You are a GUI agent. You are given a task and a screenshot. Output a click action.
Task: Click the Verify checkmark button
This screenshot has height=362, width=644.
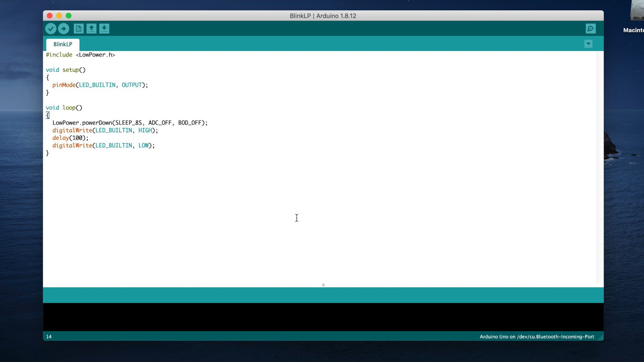[51, 29]
